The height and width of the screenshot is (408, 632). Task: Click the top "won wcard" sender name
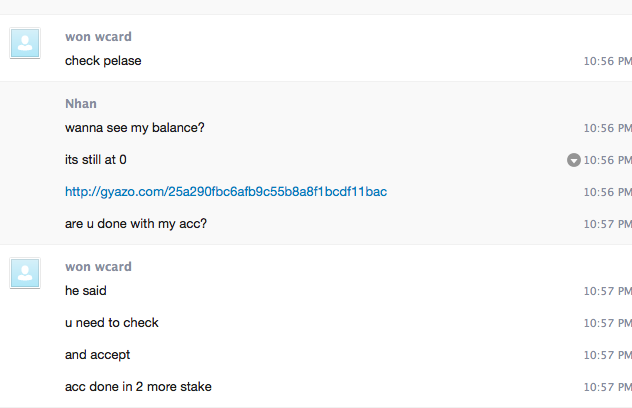click(x=98, y=37)
